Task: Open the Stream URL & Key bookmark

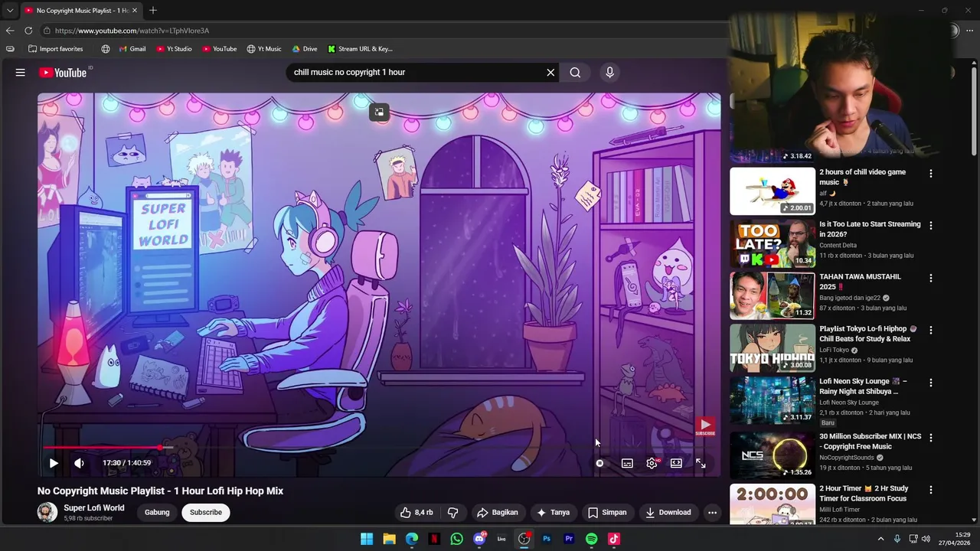Action: point(360,49)
